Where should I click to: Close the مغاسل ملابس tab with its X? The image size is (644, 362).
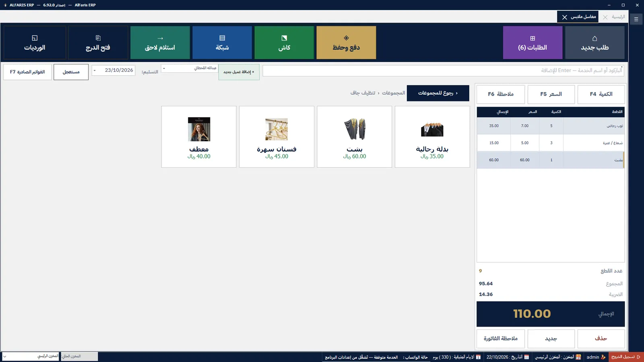tap(565, 17)
